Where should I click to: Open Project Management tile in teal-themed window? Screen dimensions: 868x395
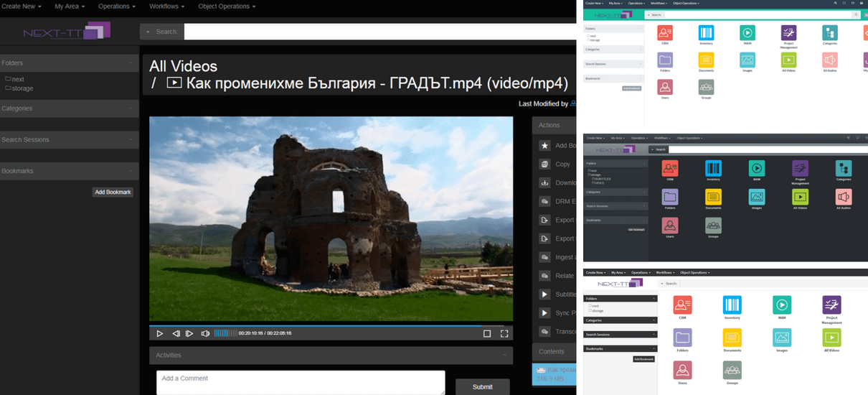click(x=788, y=35)
